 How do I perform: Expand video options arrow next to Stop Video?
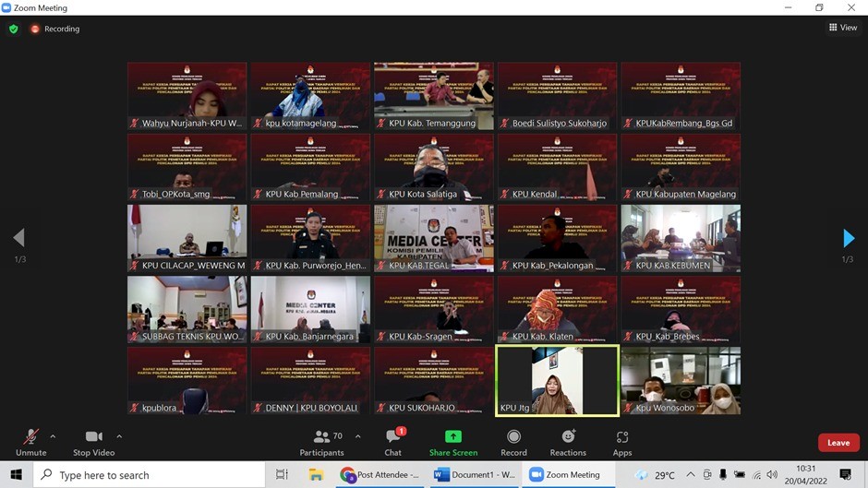coord(119,436)
